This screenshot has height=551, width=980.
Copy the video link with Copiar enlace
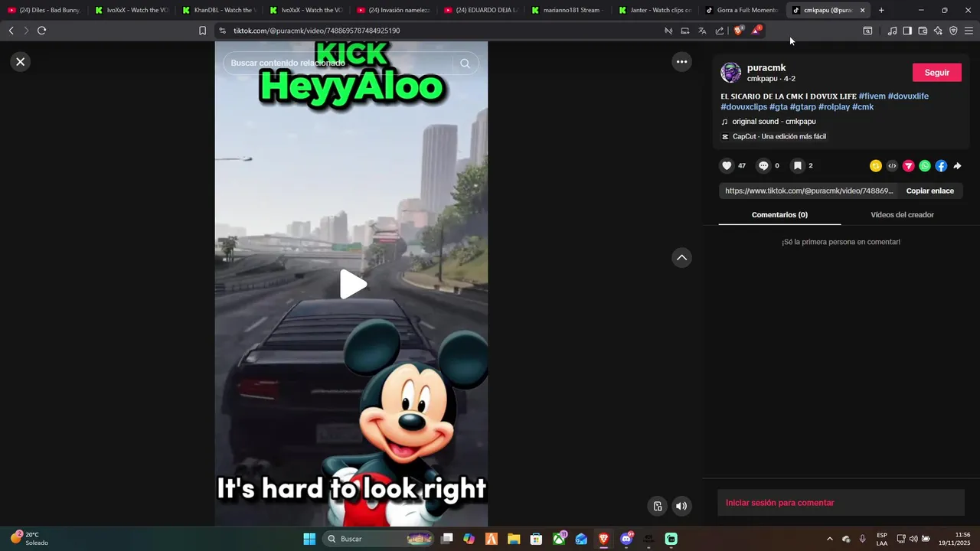click(930, 191)
